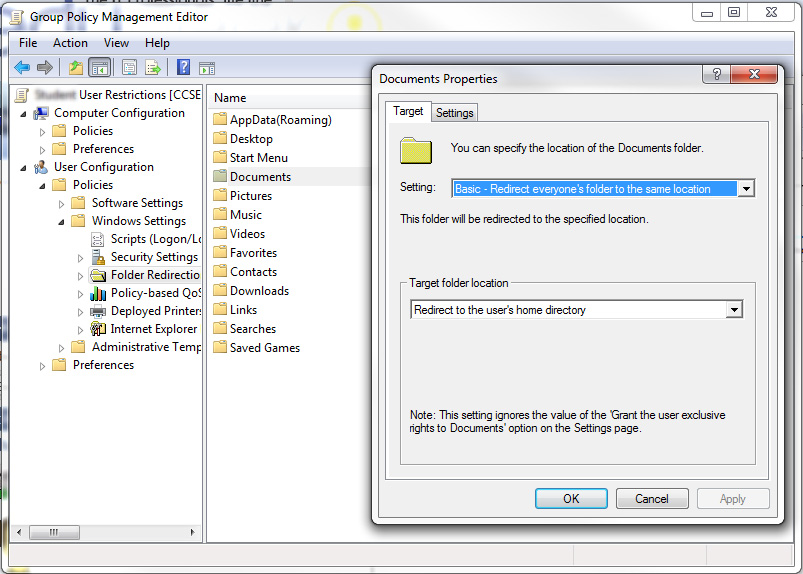
Task: Click the AppData(Roaming) folder icon
Action: point(220,119)
